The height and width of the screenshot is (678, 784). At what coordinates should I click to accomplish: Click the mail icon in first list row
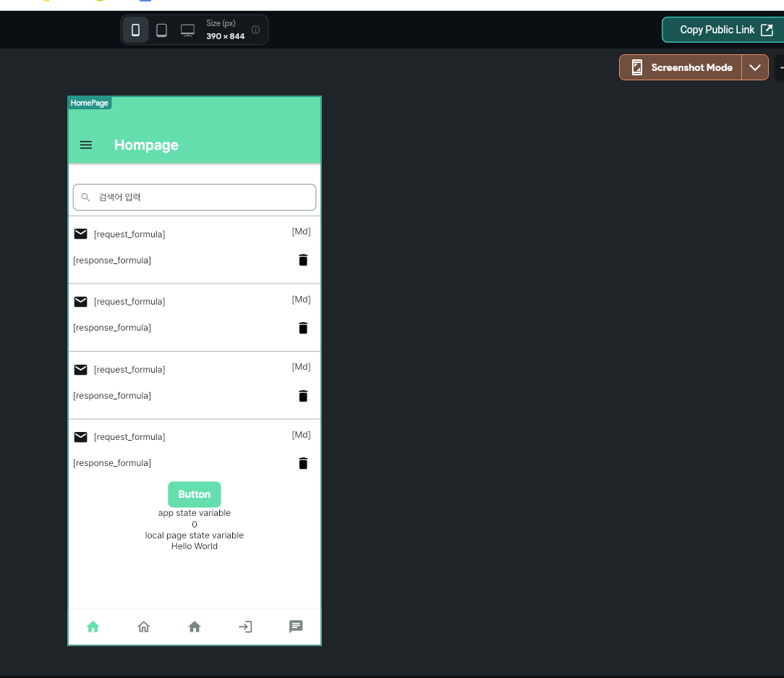(x=80, y=234)
